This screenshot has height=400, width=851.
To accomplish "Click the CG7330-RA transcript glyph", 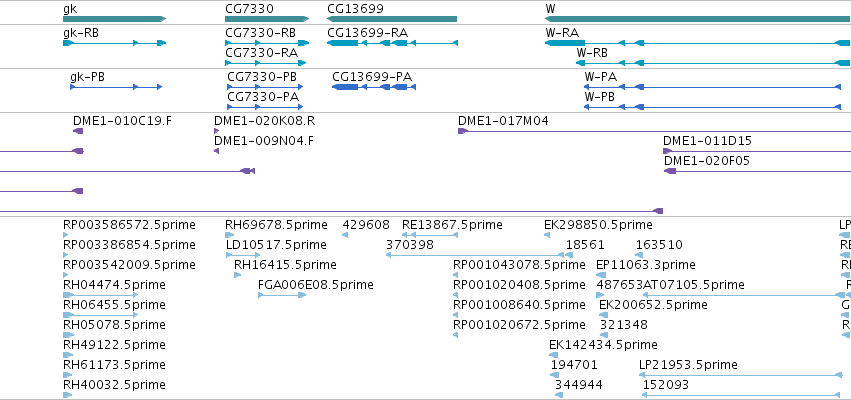I will pos(266,63).
